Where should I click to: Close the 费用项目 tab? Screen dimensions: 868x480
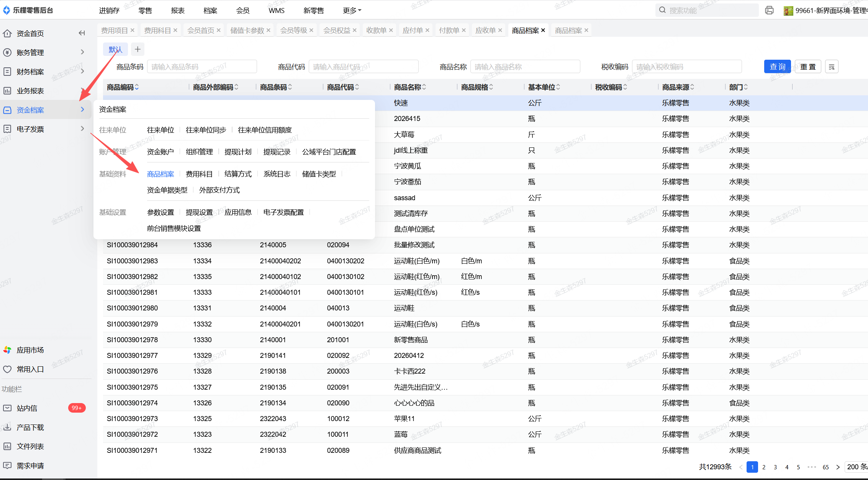click(133, 30)
